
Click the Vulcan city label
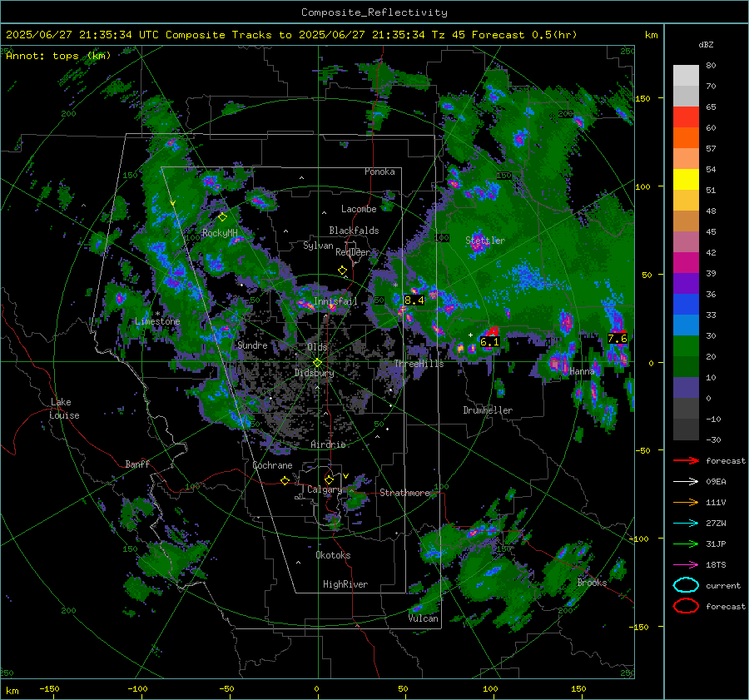pos(424,618)
